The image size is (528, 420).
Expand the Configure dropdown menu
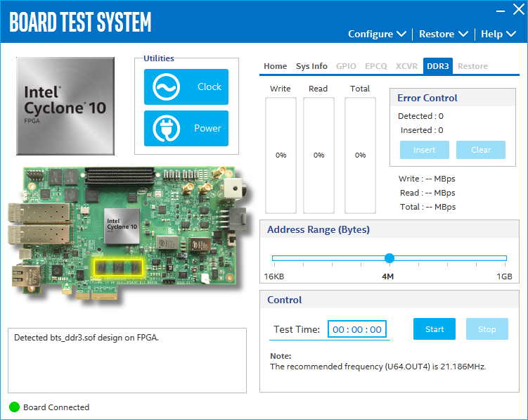click(377, 34)
